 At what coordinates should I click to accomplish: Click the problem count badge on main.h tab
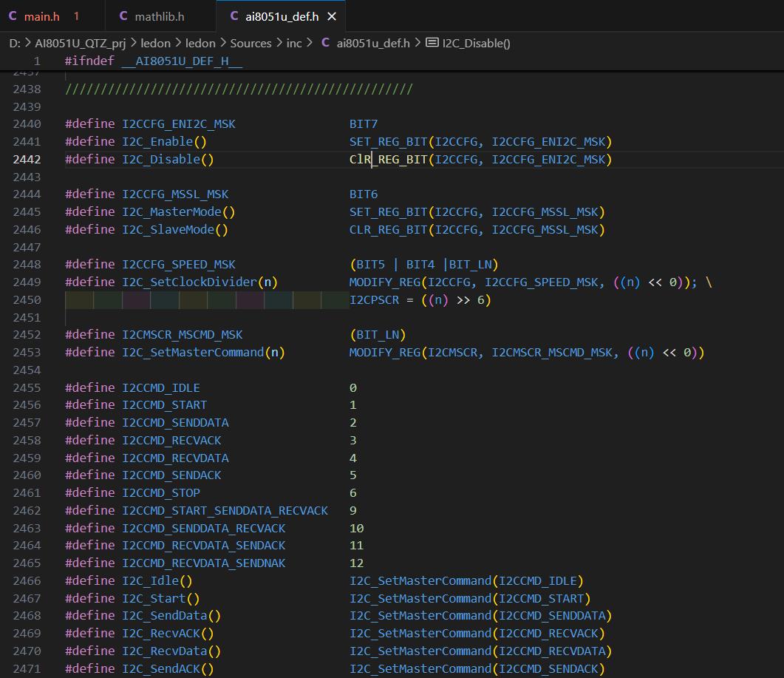click(x=77, y=16)
